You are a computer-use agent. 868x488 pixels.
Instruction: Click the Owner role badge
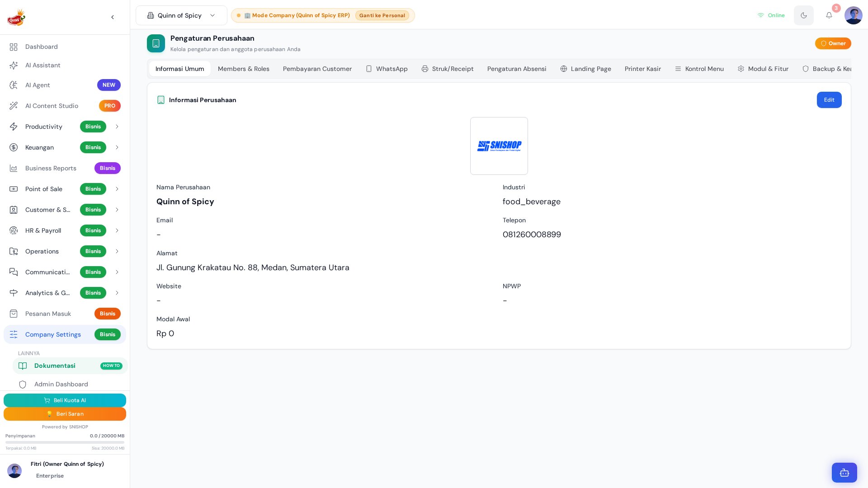point(833,43)
